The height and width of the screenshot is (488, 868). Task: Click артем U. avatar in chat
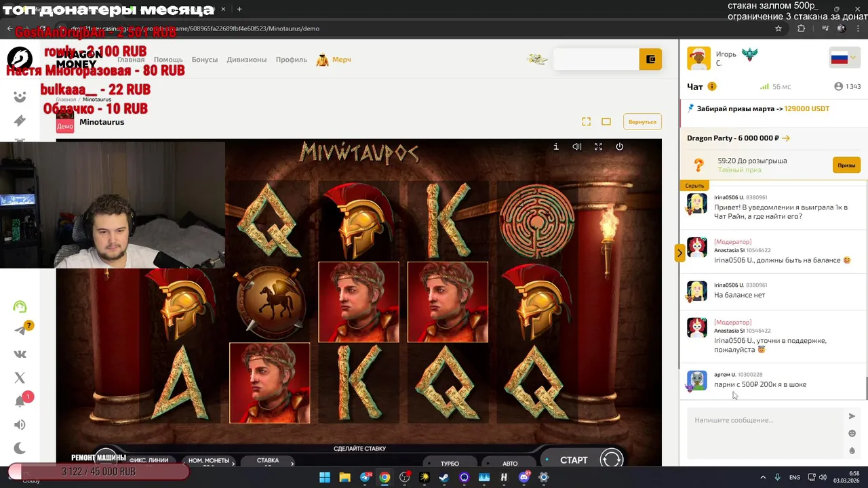click(x=697, y=380)
